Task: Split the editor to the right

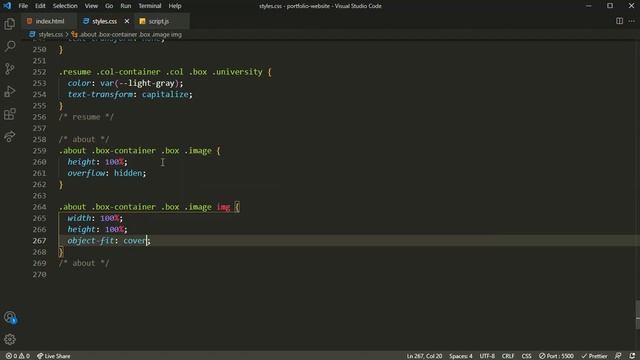Action: (x=619, y=21)
